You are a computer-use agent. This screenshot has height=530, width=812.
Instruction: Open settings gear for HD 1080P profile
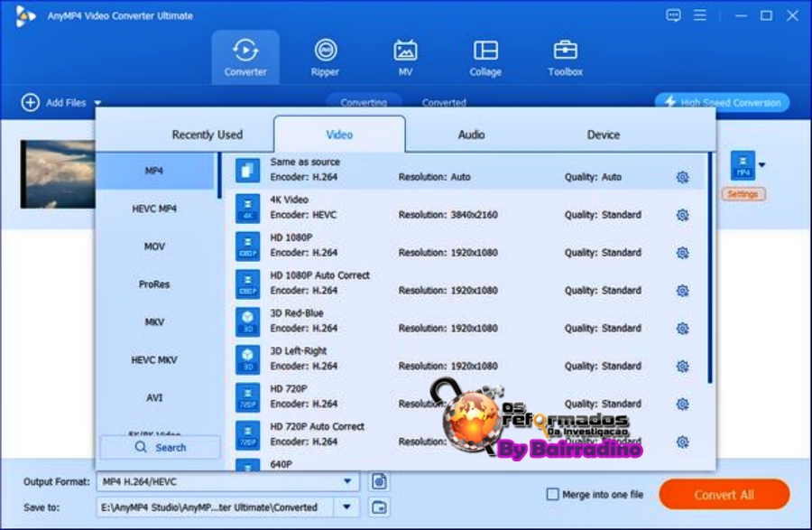coord(683,253)
